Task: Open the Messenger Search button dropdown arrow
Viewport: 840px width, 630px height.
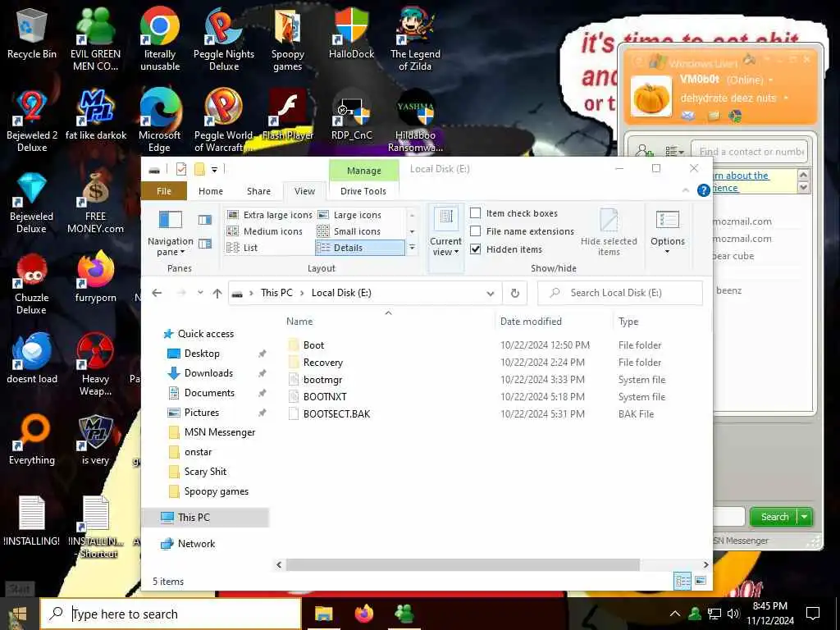Action: 805,517
